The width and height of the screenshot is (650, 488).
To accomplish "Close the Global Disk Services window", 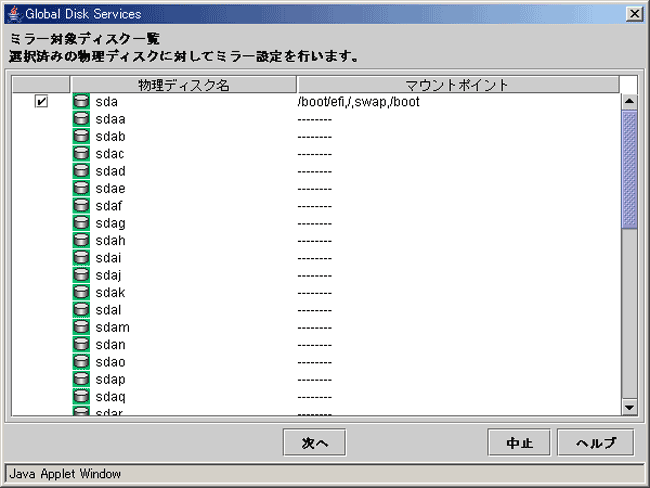I will [x=634, y=14].
